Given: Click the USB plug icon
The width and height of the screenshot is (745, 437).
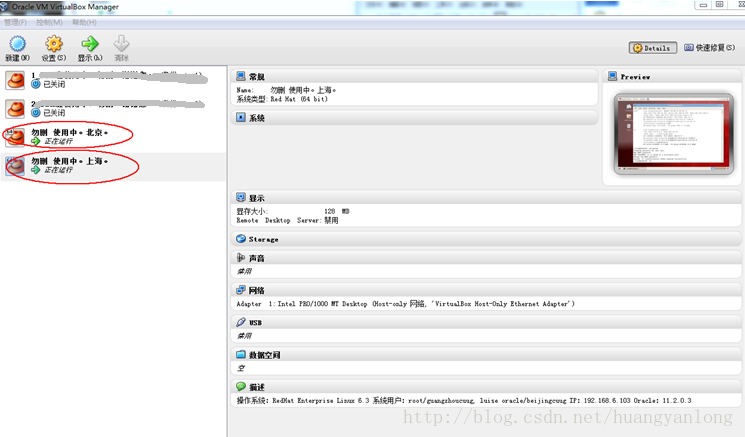Looking at the screenshot, I should coord(241,322).
